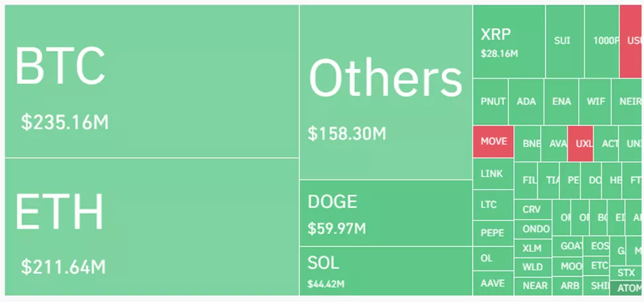Click the BTC $235.16M tile
Image resolution: width=644 pixels, height=302 pixels.
pos(152,81)
